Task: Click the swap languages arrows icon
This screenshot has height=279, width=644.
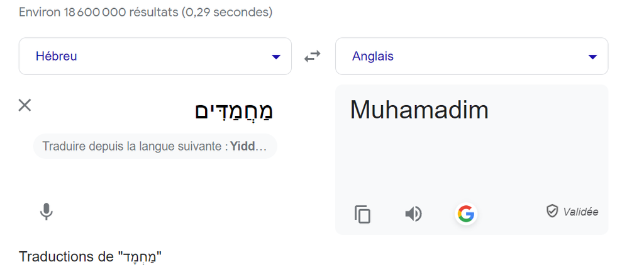Action: 313,57
